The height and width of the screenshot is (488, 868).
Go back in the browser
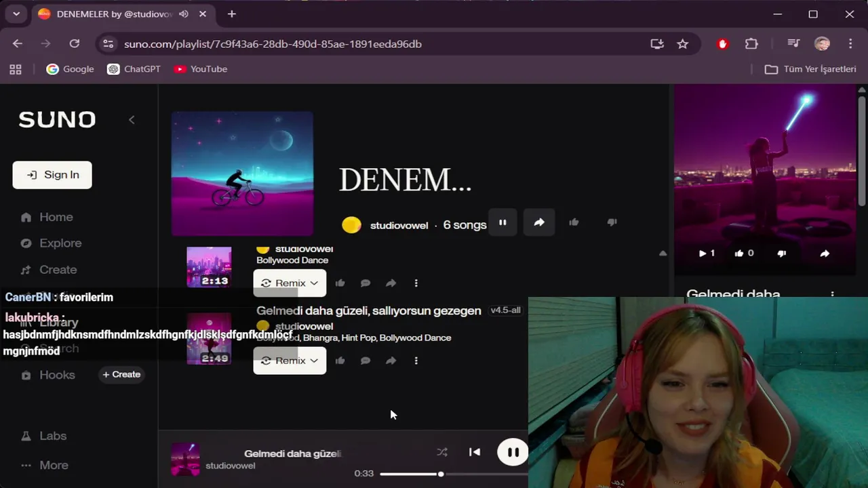point(18,43)
